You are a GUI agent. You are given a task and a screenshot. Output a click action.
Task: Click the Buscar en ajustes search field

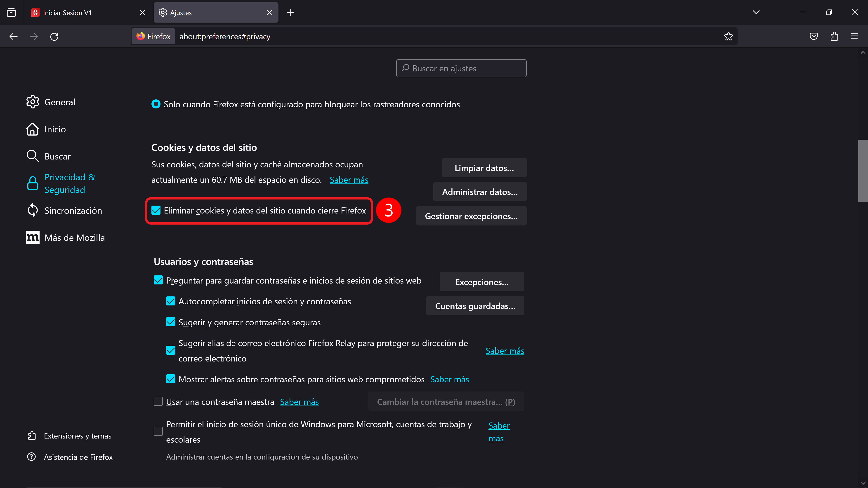click(461, 68)
